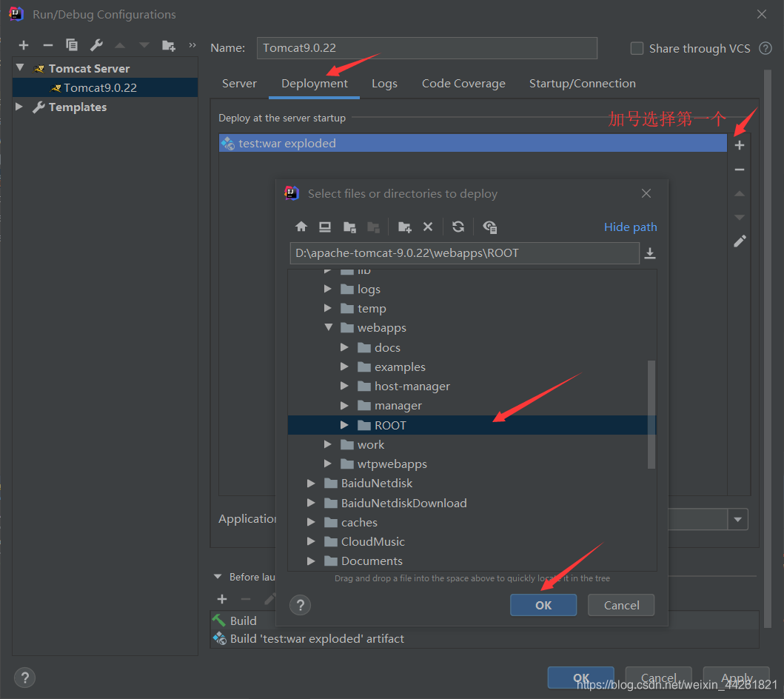This screenshot has width=784, height=699.
Task: Select wtpwebapps folder
Action: (392, 464)
